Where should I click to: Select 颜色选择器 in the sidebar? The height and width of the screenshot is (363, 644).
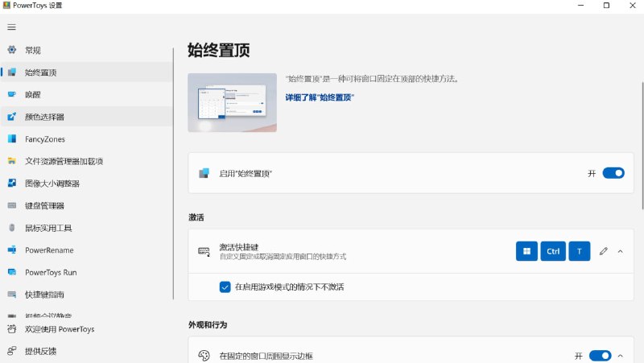point(86,117)
